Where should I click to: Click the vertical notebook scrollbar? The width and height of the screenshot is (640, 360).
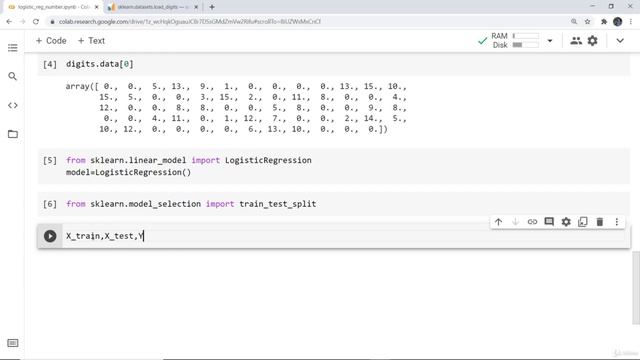click(x=636, y=288)
